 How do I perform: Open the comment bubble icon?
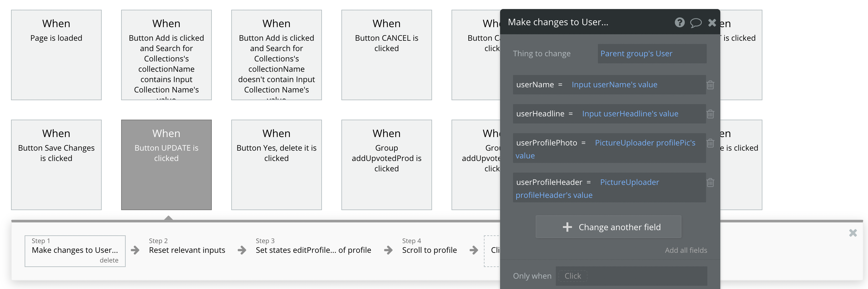click(695, 23)
